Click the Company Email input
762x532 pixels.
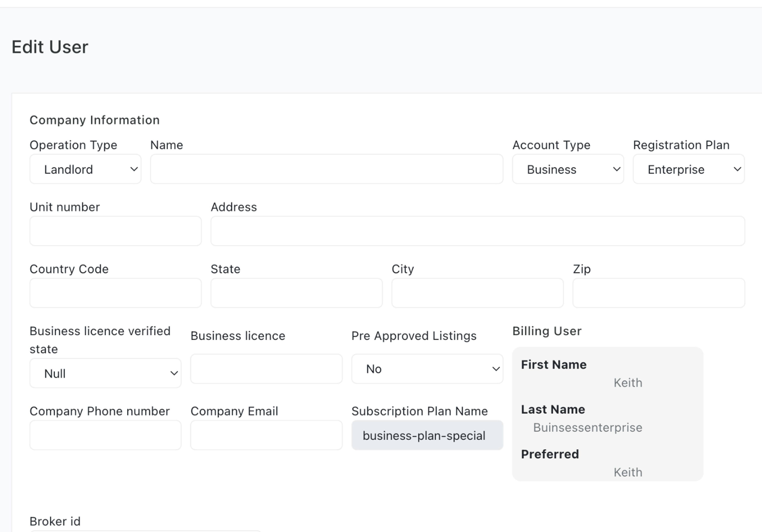click(266, 435)
